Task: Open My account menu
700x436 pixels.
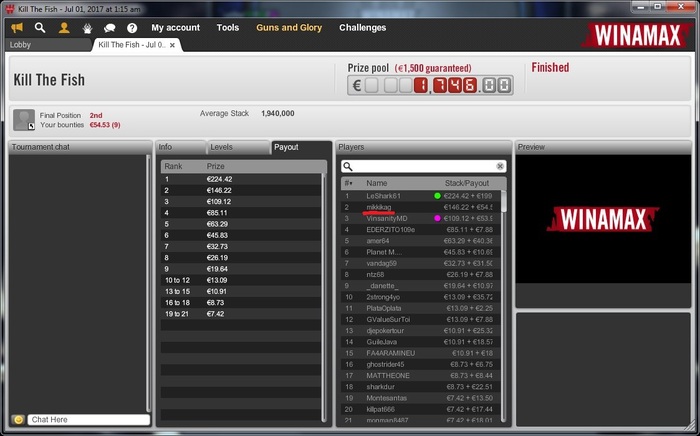Action: (175, 28)
